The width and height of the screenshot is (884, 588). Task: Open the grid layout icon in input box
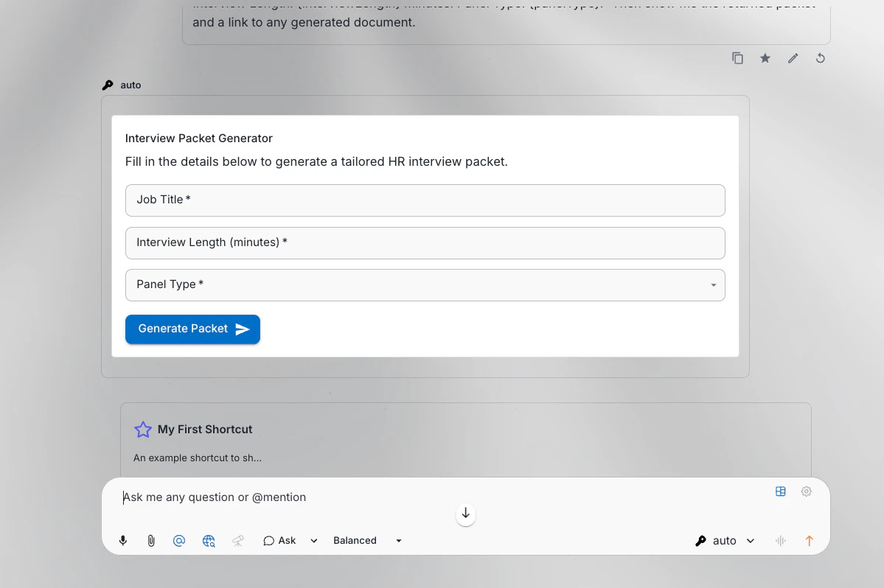780,491
